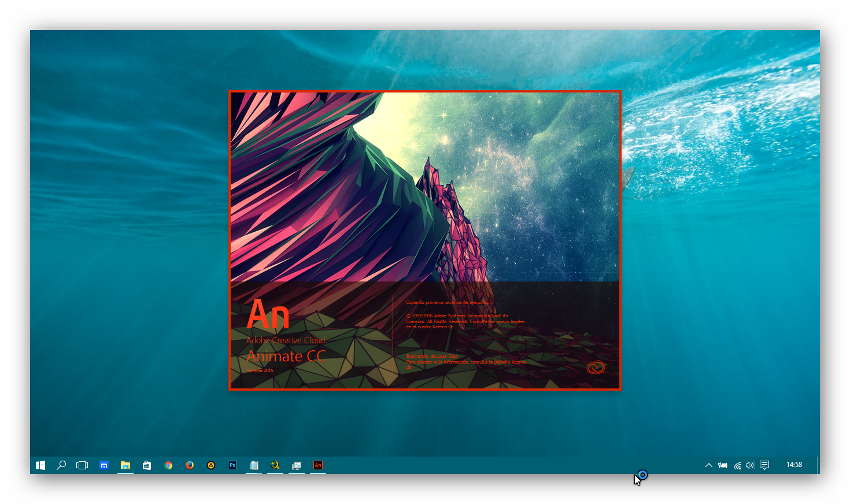Image resolution: width=850 pixels, height=504 pixels.
Task: Open the taskbar search magnifier
Action: (61, 465)
